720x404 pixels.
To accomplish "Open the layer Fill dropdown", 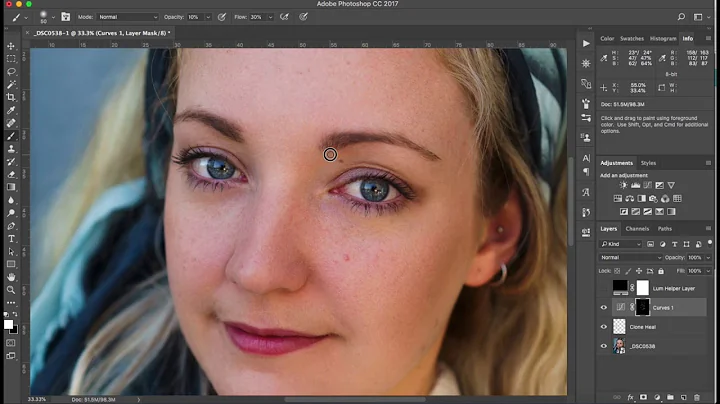I will click(708, 271).
